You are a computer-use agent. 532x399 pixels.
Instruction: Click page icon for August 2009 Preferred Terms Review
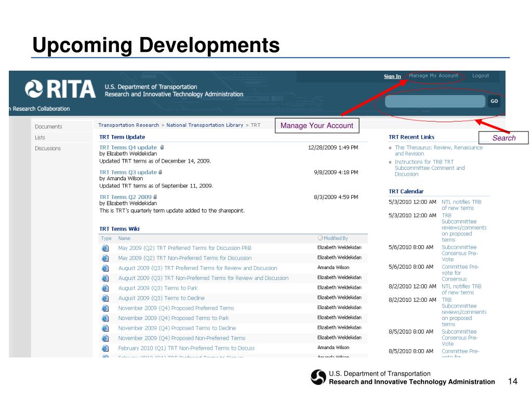tap(105, 269)
